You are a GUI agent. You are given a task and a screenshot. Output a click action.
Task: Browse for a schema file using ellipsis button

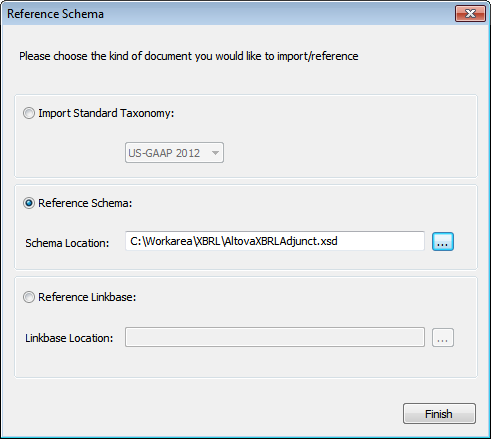[x=443, y=242]
